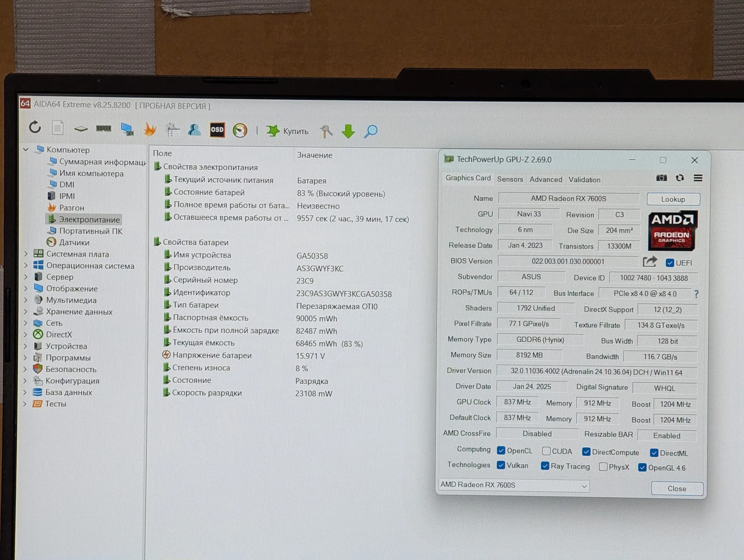The image size is (744, 560).
Task: Open the OSD panel toolbar icon
Action: click(217, 130)
